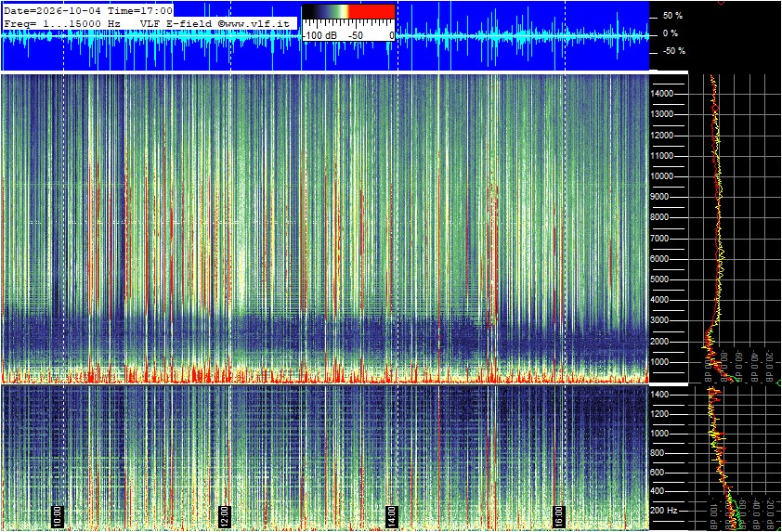Click the -50 label on the color scale
Viewport: 782px width, 532px height.
tap(355, 35)
